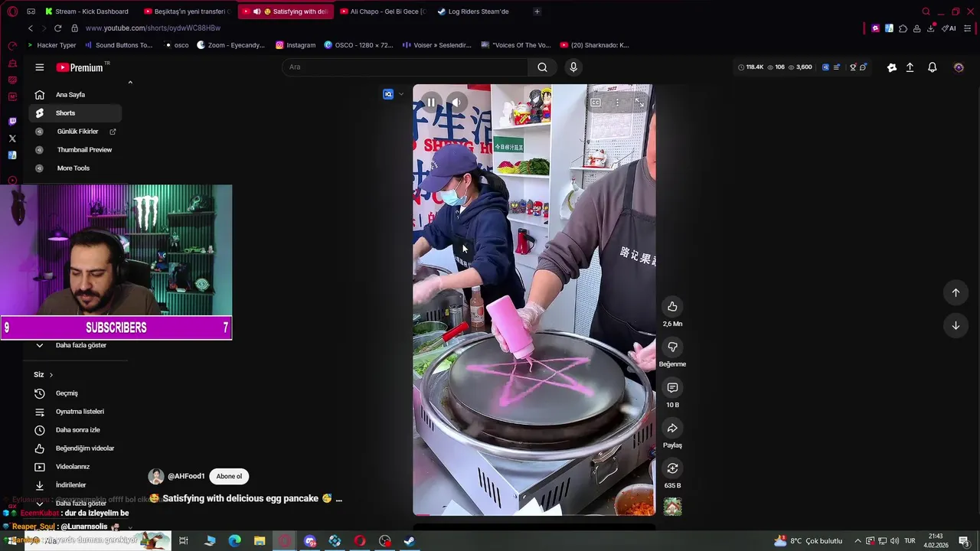Subscribe with the Abone ol button
This screenshot has width=980, height=551.
click(229, 476)
